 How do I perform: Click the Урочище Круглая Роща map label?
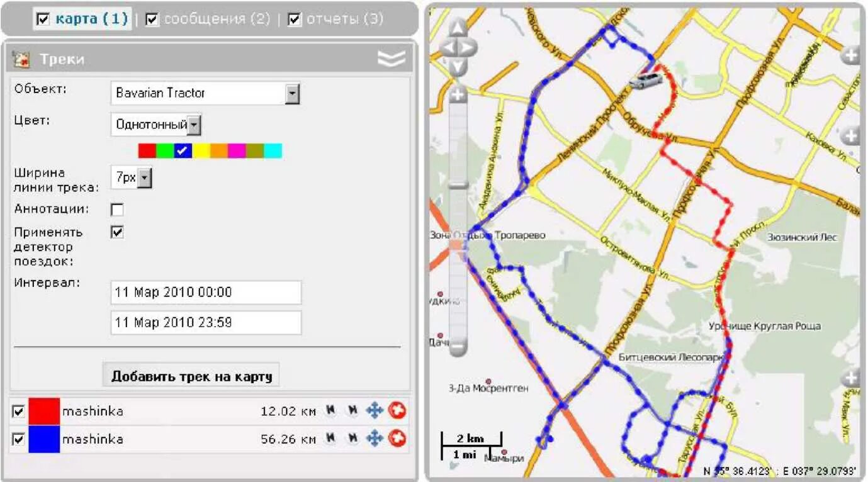click(765, 327)
